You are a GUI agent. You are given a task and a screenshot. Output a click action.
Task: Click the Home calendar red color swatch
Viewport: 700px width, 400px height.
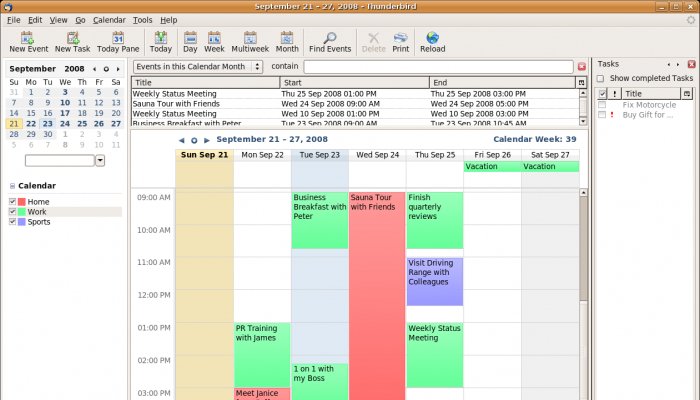21,202
